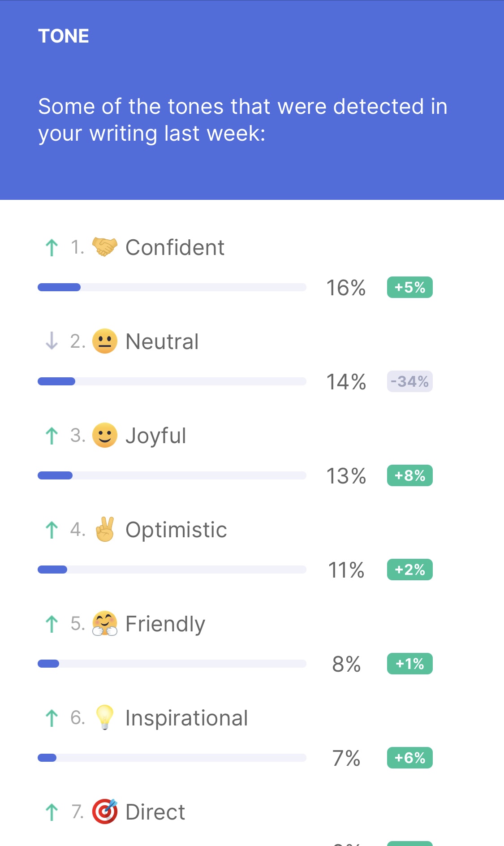Click the Friendly 8% progress bar
Viewport: 504px width, 846px height.
[x=172, y=664]
